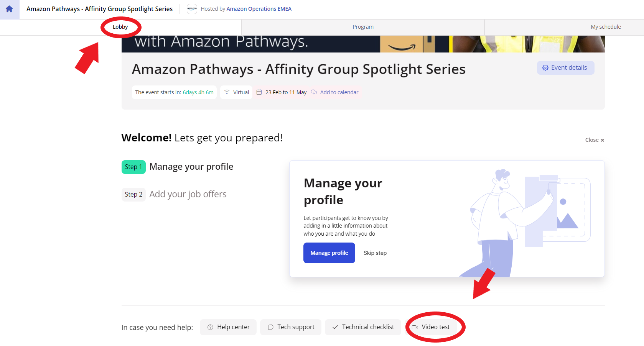Click the Help center question mark icon
This screenshot has width=644, height=346.
tap(210, 327)
